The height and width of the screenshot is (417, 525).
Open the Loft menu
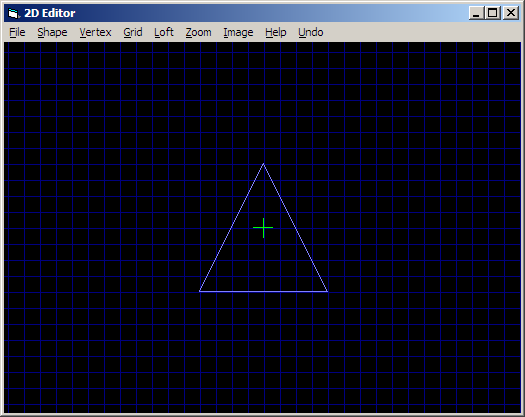[164, 32]
